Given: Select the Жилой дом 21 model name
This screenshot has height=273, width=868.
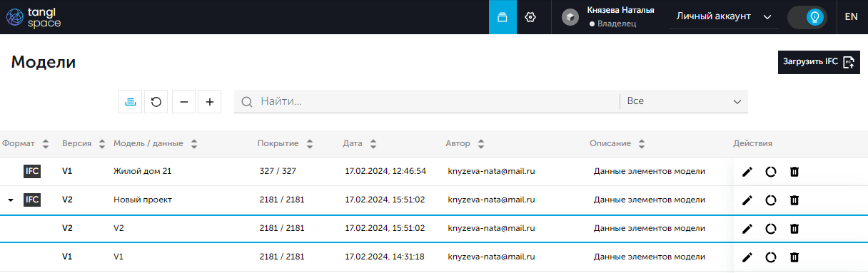Looking at the screenshot, I should click(x=143, y=171).
